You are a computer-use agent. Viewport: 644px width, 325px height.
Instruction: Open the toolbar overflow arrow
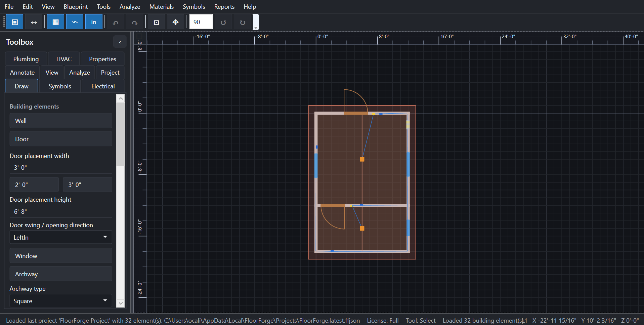coord(256,23)
